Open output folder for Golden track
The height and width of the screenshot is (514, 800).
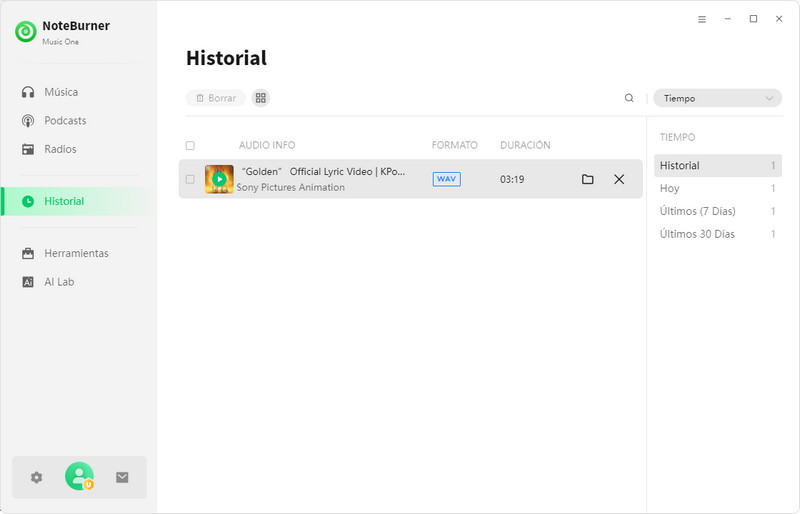(x=588, y=179)
